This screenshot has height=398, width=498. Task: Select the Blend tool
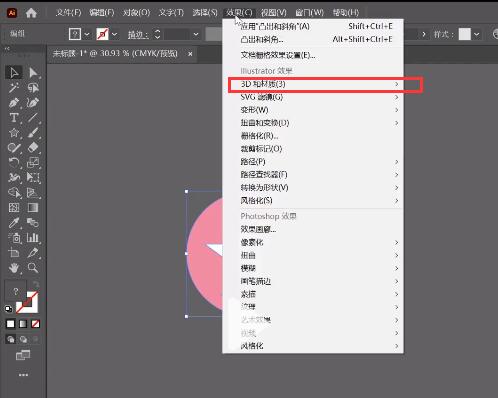click(33, 222)
